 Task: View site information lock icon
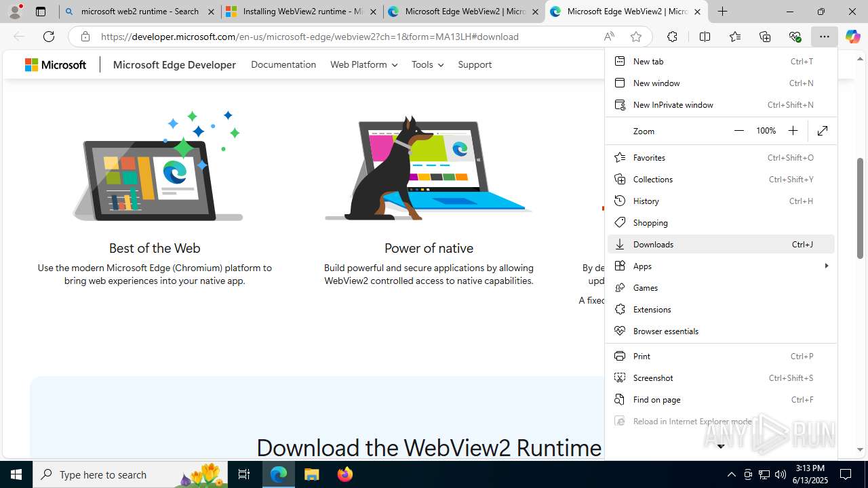click(x=85, y=37)
